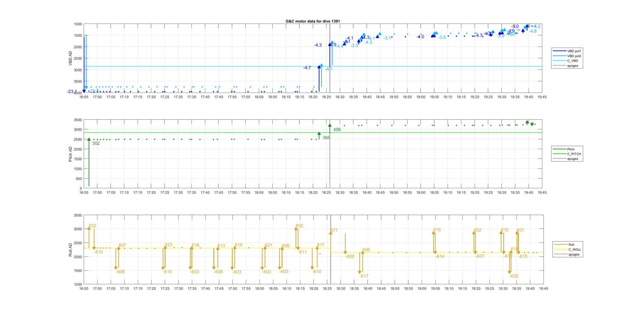The width and height of the screenshot is (644, 319).
Task: Click the green pitch arrow at apogee
Action: (x=330, y=128)
